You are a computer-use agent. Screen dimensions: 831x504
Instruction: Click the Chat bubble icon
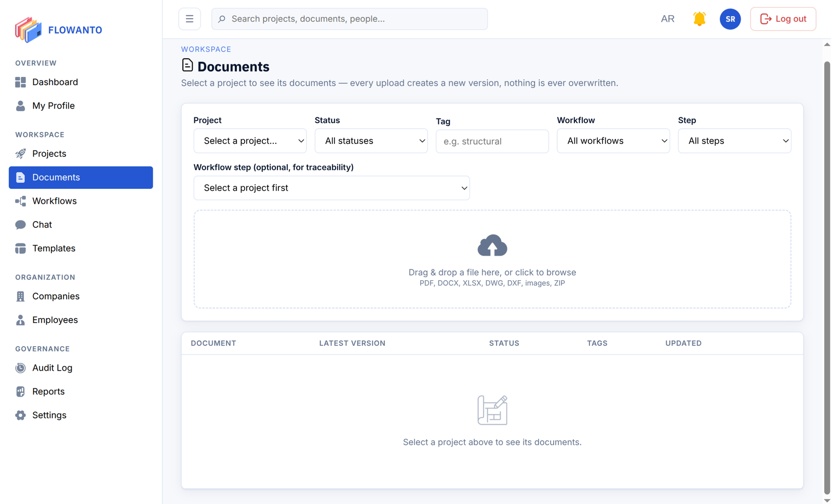coord(20,225)
